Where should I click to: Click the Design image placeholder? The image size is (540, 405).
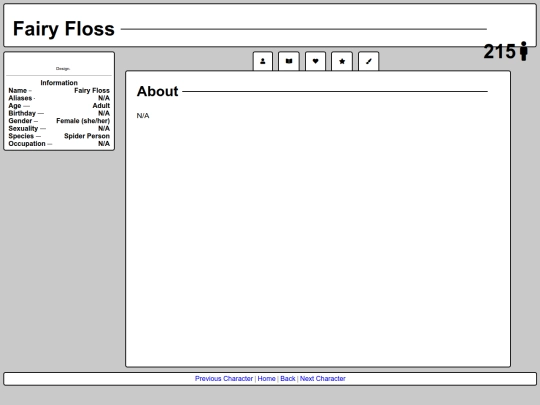[63, 69]
